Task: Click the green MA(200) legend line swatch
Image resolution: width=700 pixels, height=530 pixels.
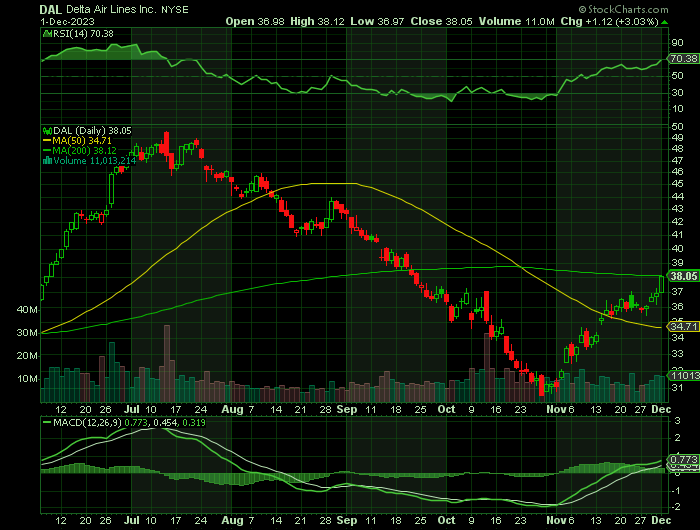Action: tap(47, 151)
